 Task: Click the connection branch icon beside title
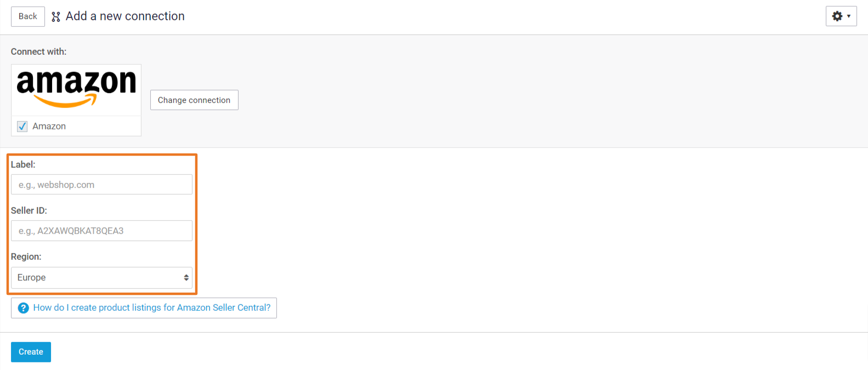pyautogui.click(x=56, y=17)
